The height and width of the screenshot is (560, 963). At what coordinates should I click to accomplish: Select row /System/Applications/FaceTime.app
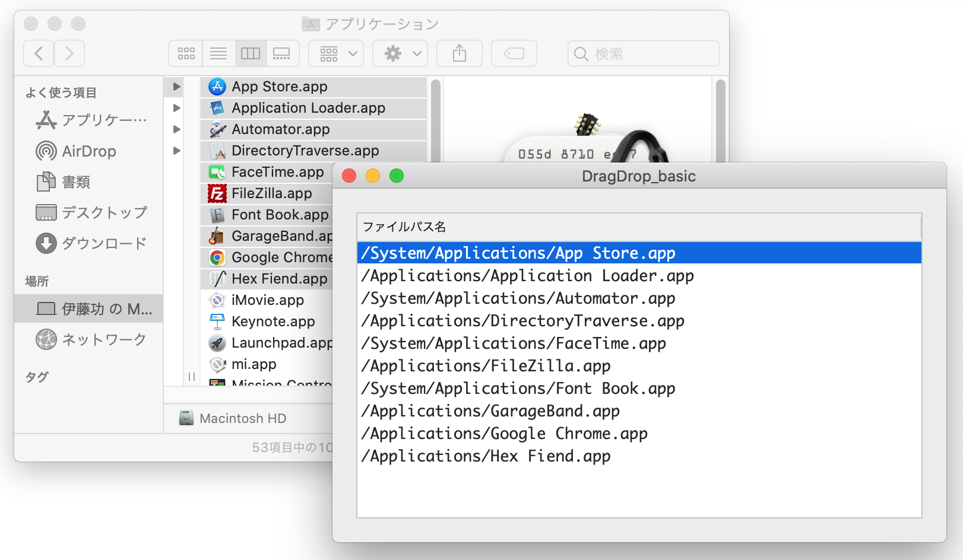[639, 343]
